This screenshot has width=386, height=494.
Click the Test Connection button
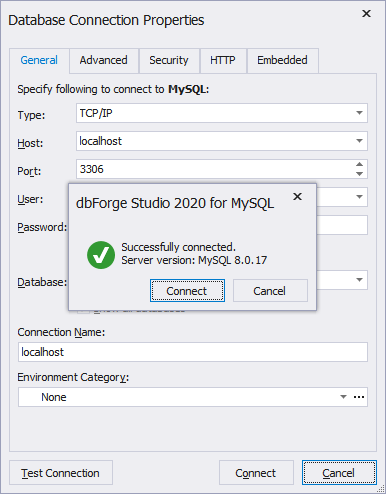[x=61, y=473]
